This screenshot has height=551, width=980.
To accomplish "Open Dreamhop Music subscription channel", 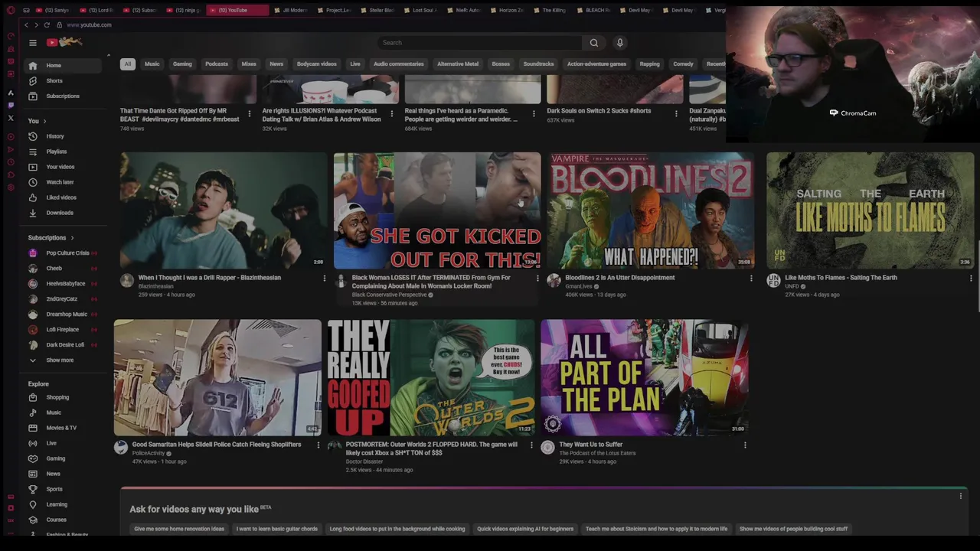I will point(62,315).
